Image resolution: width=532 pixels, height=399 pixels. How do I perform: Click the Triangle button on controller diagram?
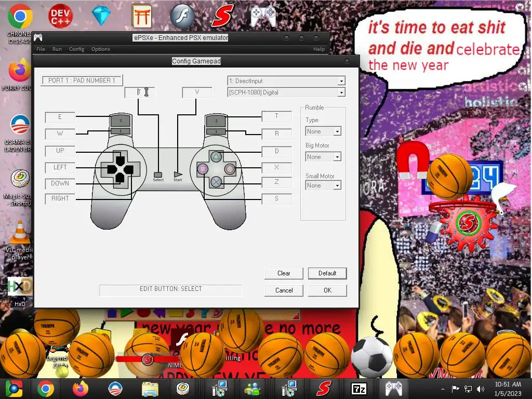click(x=216, y=157)
